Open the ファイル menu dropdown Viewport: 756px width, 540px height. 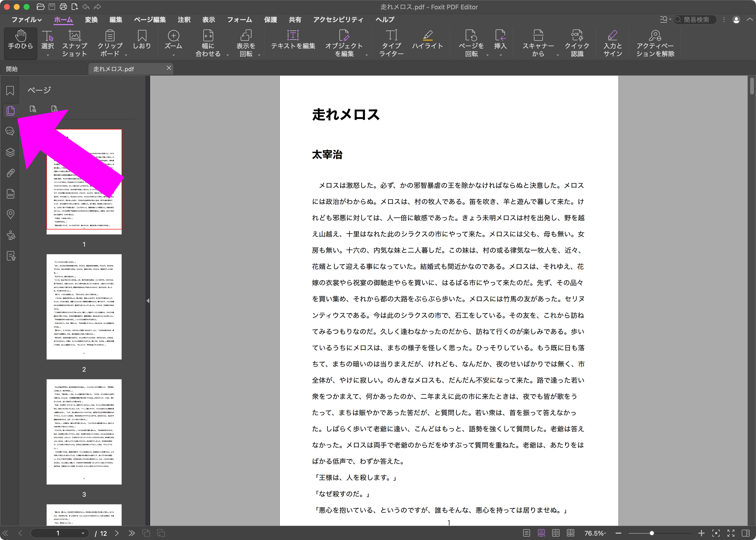(27, 20)
